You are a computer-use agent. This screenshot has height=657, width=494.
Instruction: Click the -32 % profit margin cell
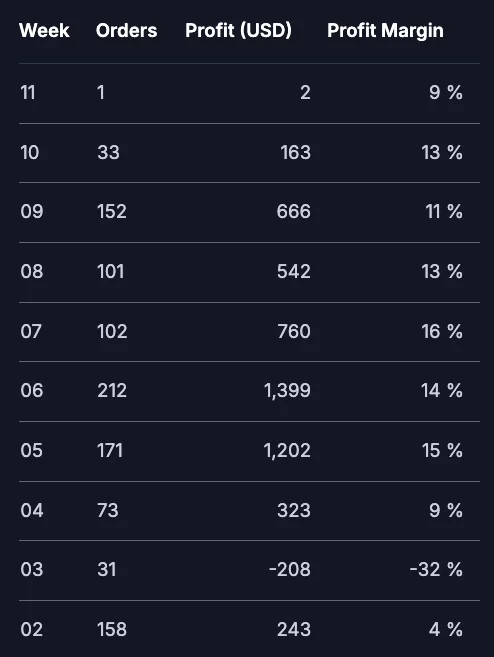tap(436, 569)
